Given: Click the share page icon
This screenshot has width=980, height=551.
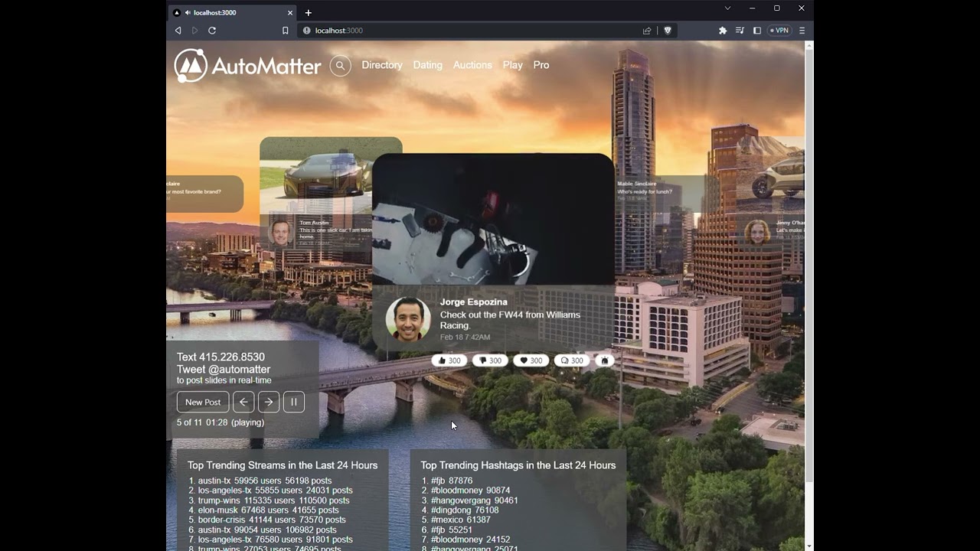Looking at the screenshot, I should (x=647, y=31).
